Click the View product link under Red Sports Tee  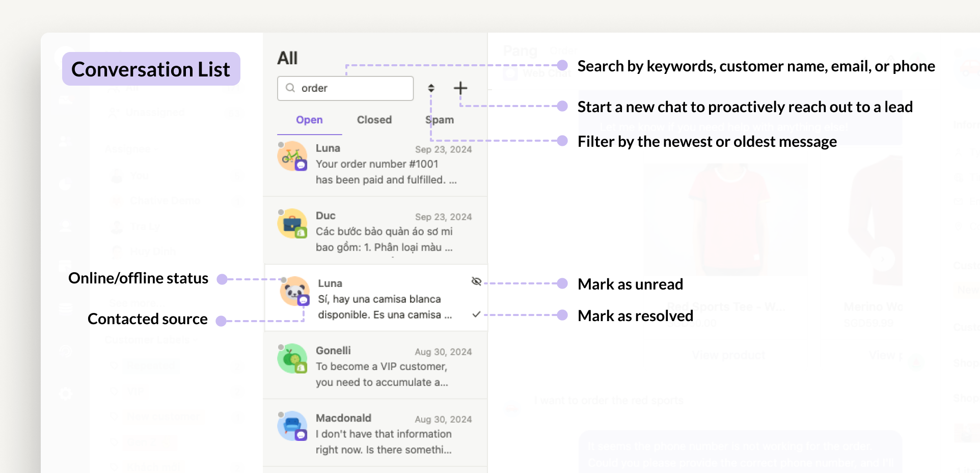(x=728, y=355)
